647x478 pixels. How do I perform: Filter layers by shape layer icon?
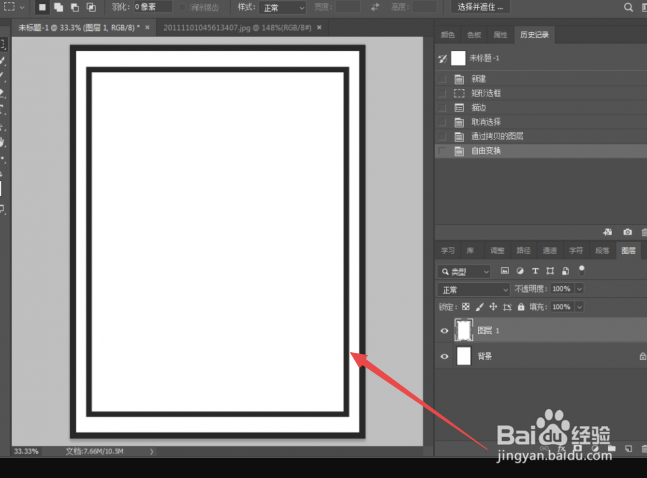tap(550, 271)
